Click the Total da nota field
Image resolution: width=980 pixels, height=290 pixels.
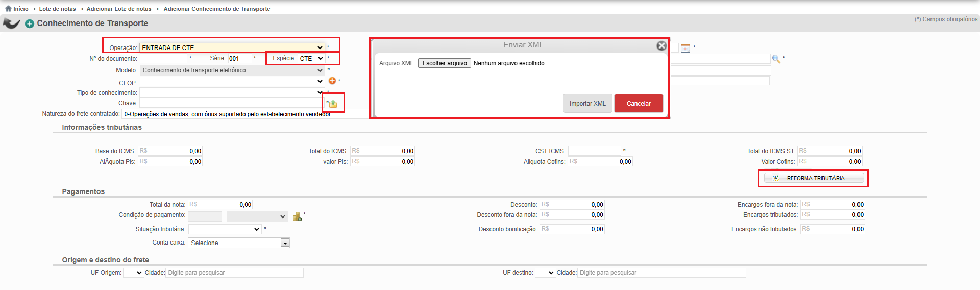tap(220, 205)
